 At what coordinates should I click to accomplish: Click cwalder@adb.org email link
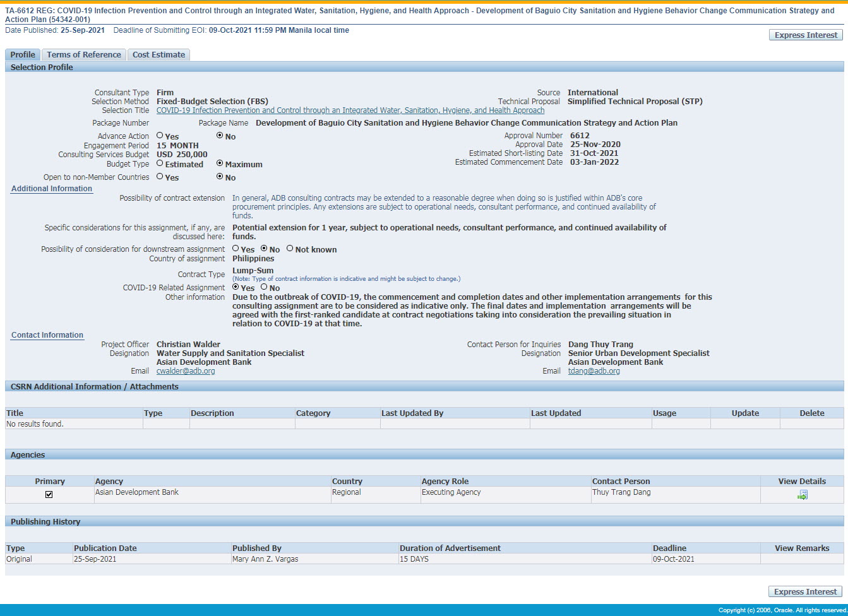point(186,371)
